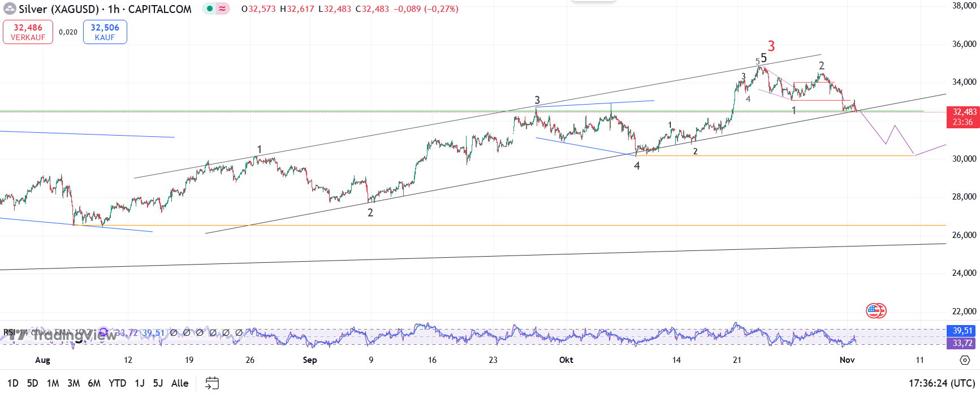Click the 36,000 price scale label

point(964,44)
